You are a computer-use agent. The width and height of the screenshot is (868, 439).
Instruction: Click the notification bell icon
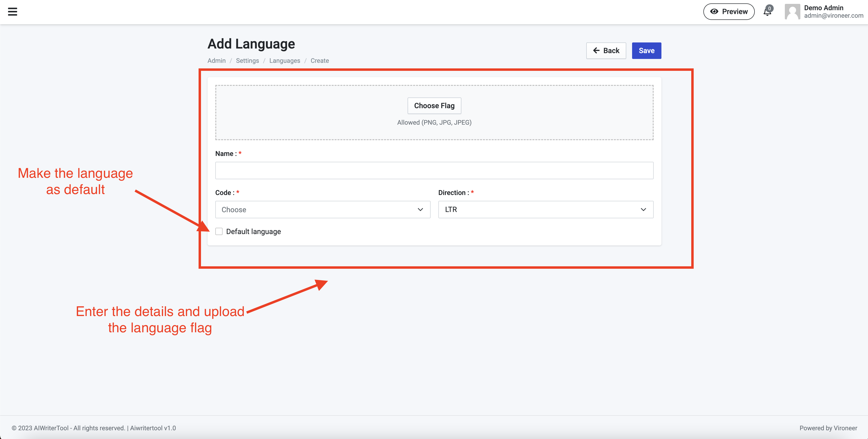pos(767,12)
